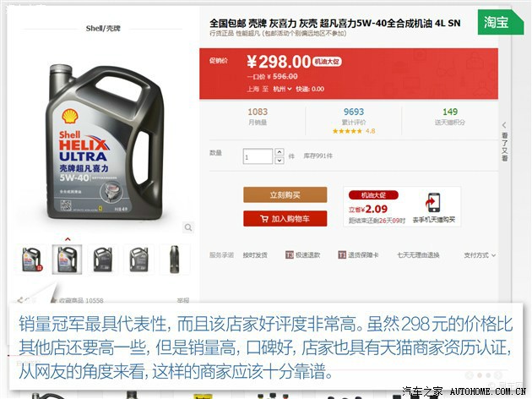Select the side-view bottle thumbnail
The height and width of the screenshot is (399, 532).
(x=175, y=259)
